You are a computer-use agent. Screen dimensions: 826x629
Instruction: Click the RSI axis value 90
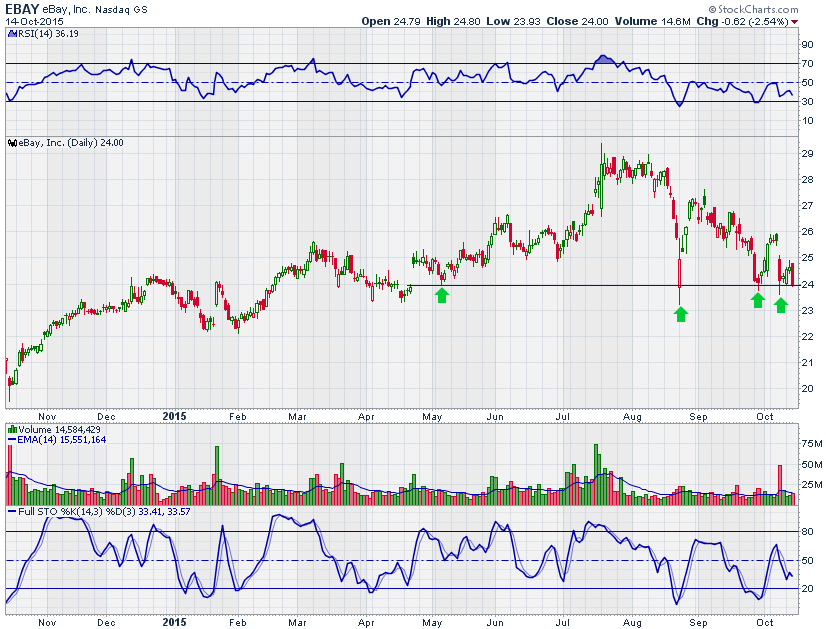pyautogui.click(x=807, y=45)
